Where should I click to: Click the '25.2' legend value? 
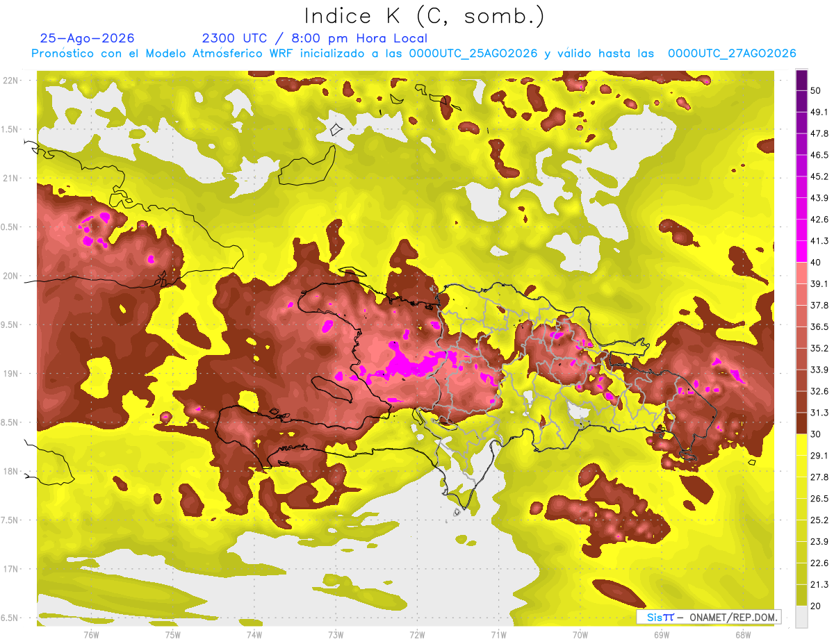pos(819,520)
